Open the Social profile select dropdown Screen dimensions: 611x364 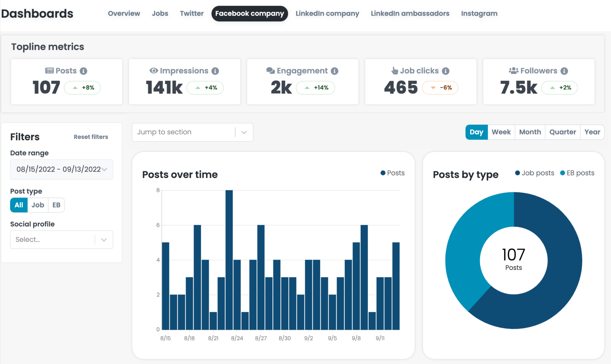(61, 240)
